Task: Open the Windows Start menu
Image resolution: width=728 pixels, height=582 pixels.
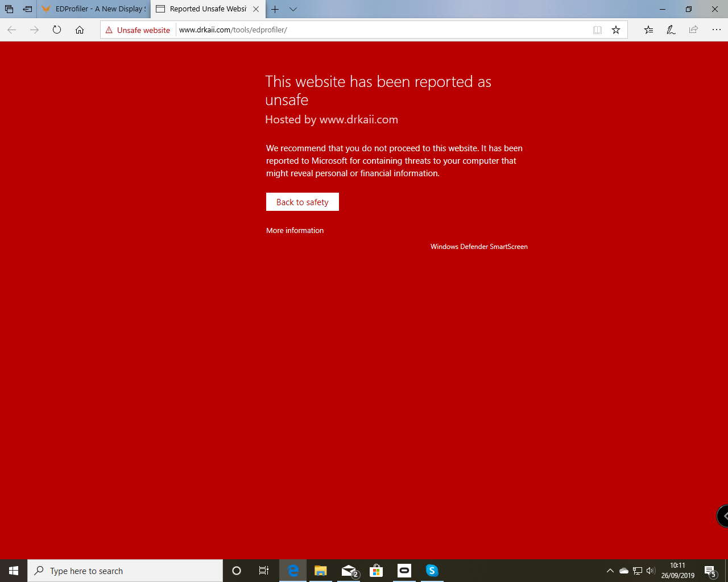Action: click(14, 571)
